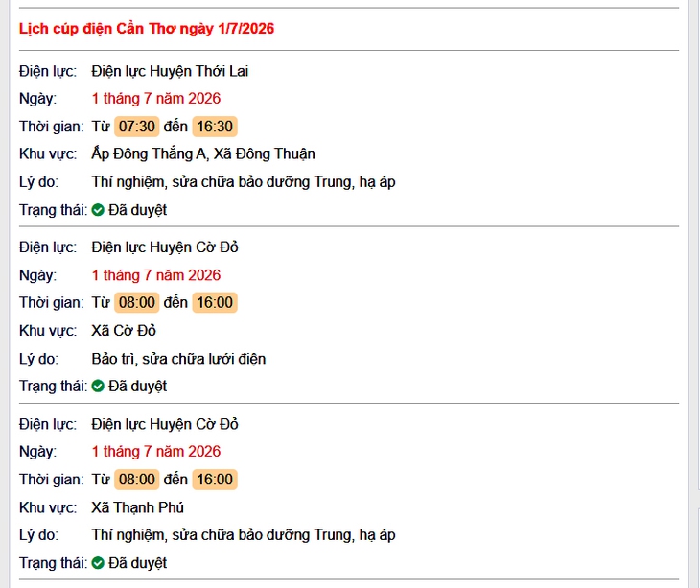This screenshot has height=588, width=700.
Task: Click Điện lực Huyện Thới Lai text
Action: tap(170, 71)
